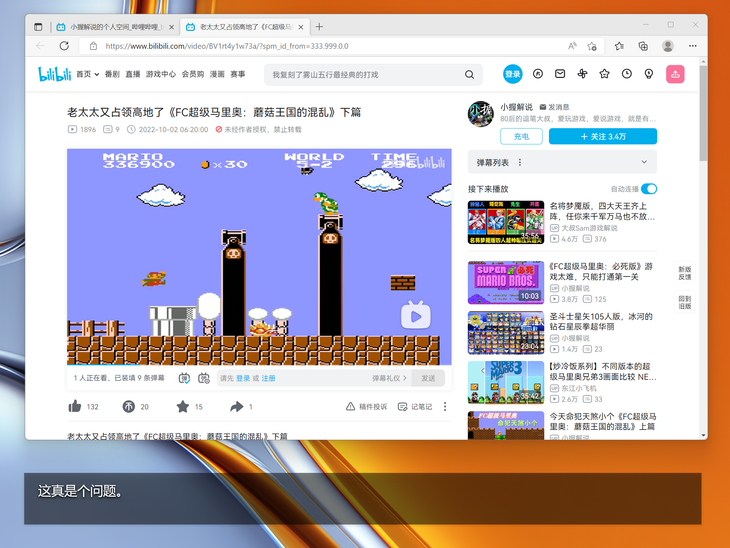The height and width of the screenshot is (548, 730).
Task: Open uploader name 小握解说
Action: (517, 107)
